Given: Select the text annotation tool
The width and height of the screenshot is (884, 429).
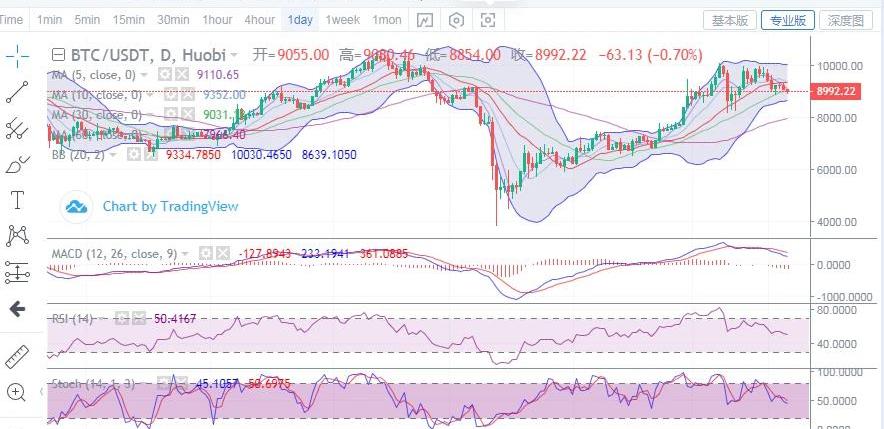Looking at the screenshot, I should 17,200.
